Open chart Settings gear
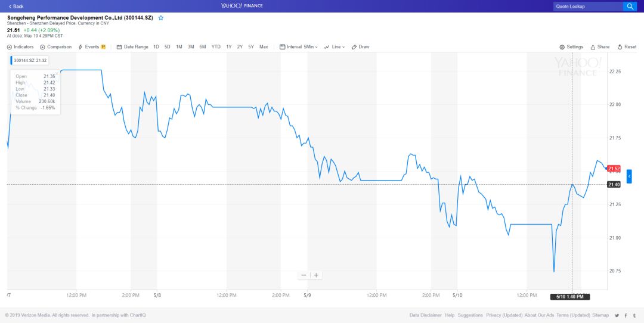 (x=571, y=47)
